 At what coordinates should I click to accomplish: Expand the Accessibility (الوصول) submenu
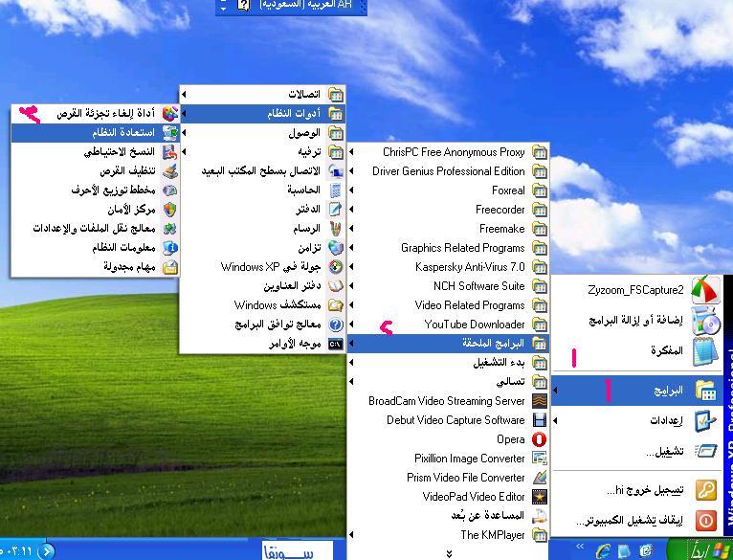click(x=263, y=132)
